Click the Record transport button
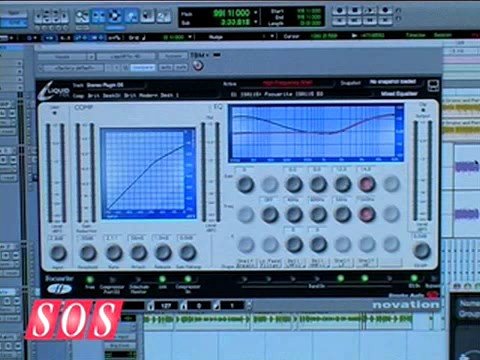480x360 pixels. (x=385, y=10)
